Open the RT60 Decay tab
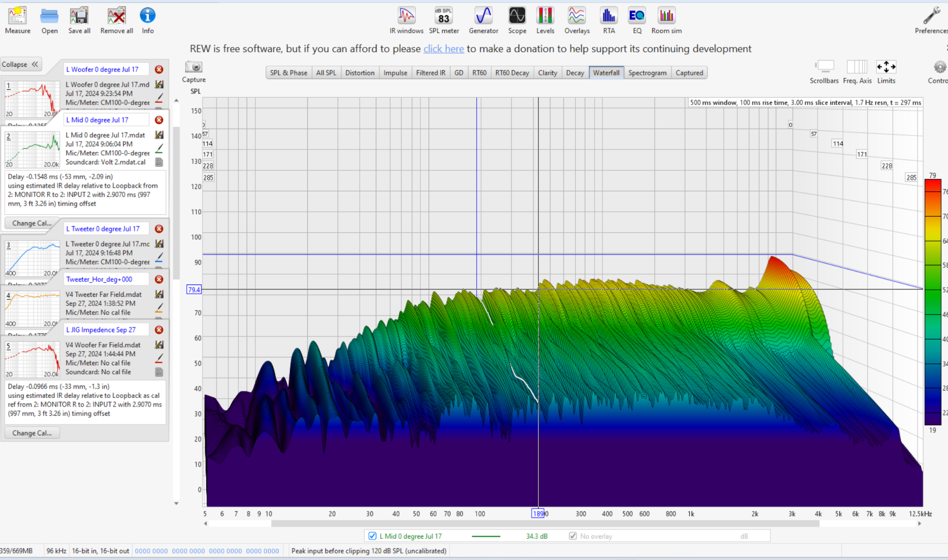Viewport: 948px width, 560px height. click(512, 73)
